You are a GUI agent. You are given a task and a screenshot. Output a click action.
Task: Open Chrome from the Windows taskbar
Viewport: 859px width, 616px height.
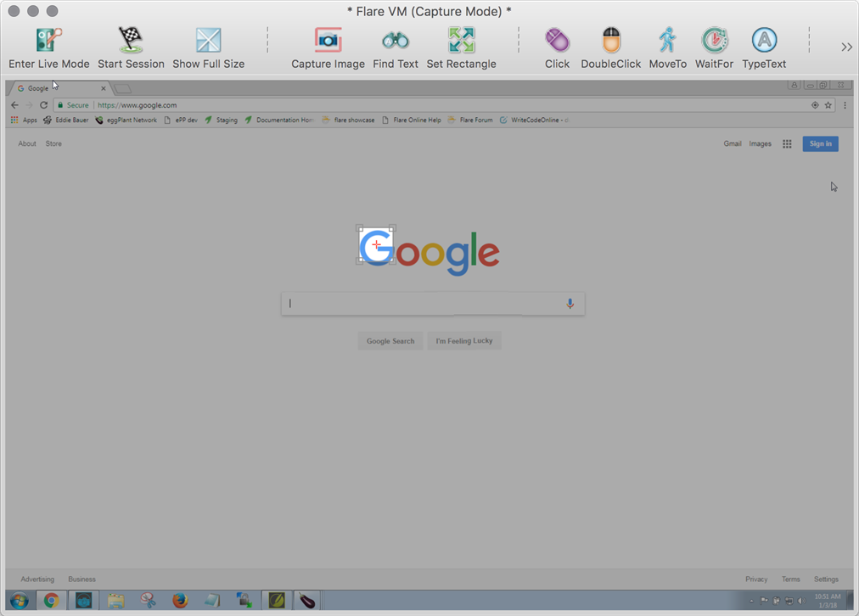(x=52, y=601)
